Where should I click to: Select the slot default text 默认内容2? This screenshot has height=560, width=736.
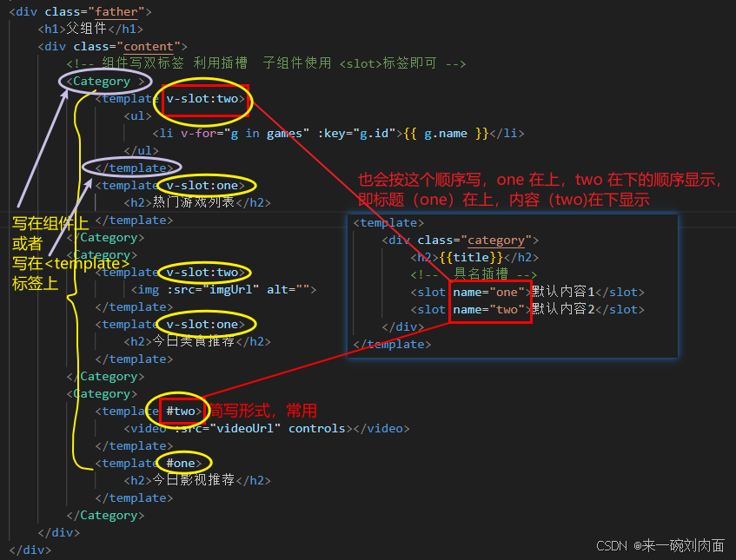563,310
